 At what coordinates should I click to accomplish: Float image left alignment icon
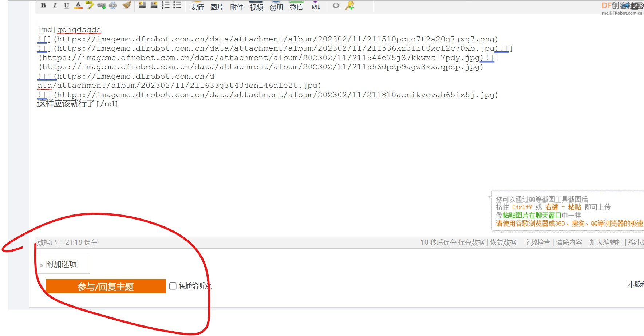[x=142, y=5]
